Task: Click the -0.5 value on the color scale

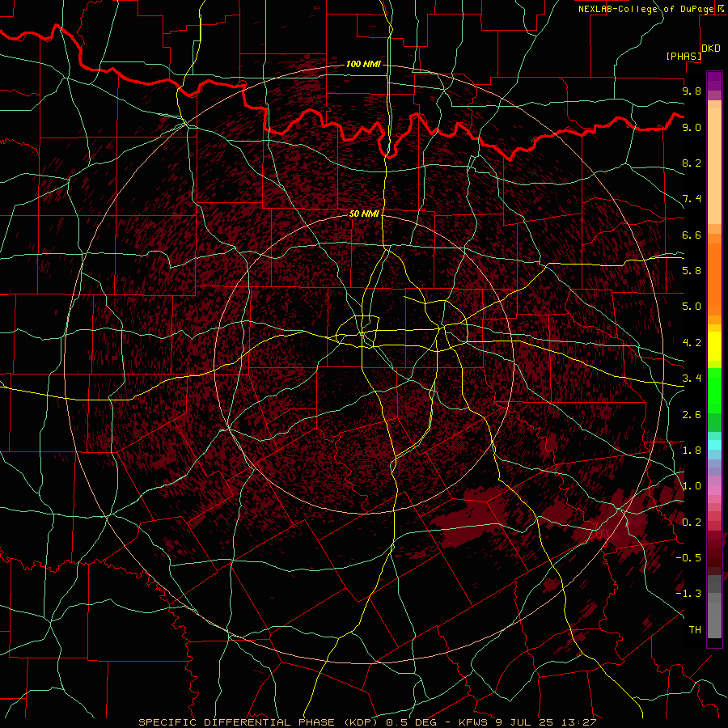Action: (688, 558)
